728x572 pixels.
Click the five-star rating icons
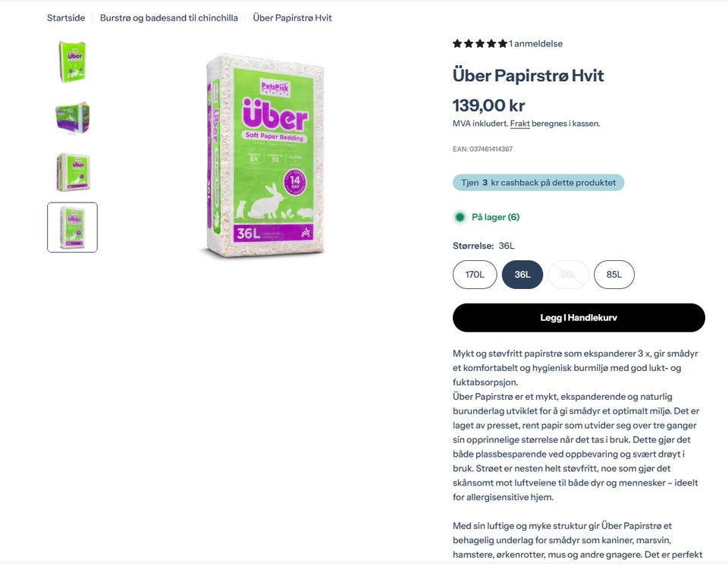point(480,44)
